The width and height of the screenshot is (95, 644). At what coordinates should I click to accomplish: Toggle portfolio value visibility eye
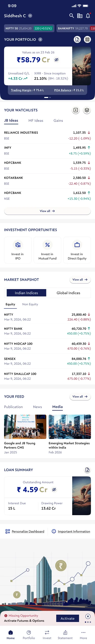[56, 60]
